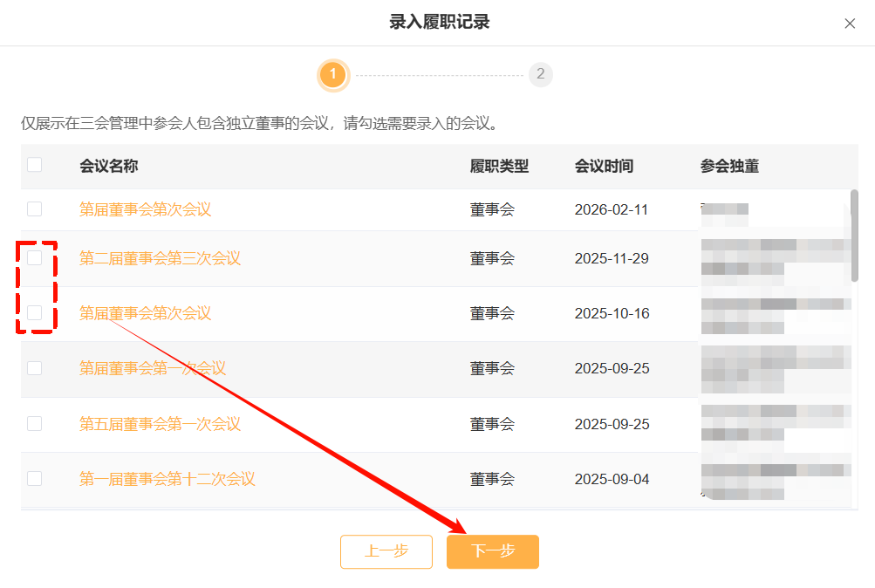Image resolution: width=875 pixels, height=588 pixels.
Task: Select the checkbox for the 2025-10-16 meeting
Action: (34, 313)
